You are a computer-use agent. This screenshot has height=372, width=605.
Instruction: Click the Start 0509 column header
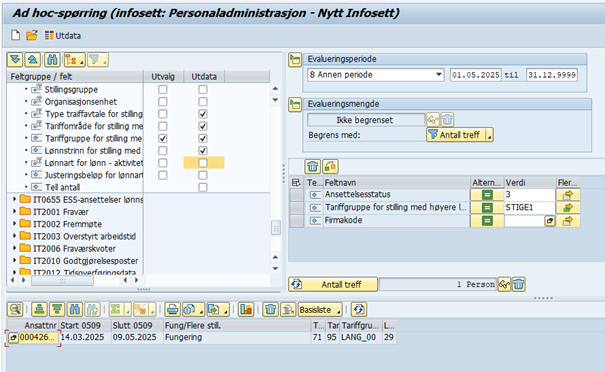[x=84, y=325]
